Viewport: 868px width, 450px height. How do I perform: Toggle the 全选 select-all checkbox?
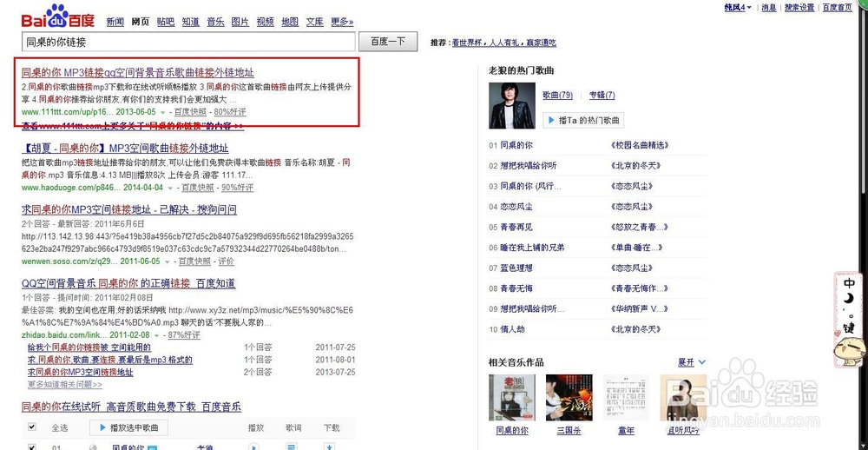click(x=32, y=427)
